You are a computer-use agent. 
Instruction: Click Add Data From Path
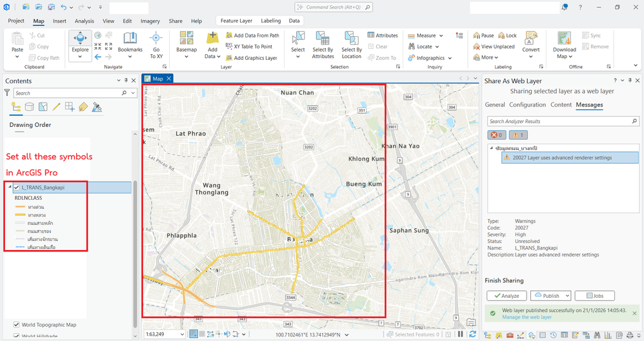[x=252, y=35]
